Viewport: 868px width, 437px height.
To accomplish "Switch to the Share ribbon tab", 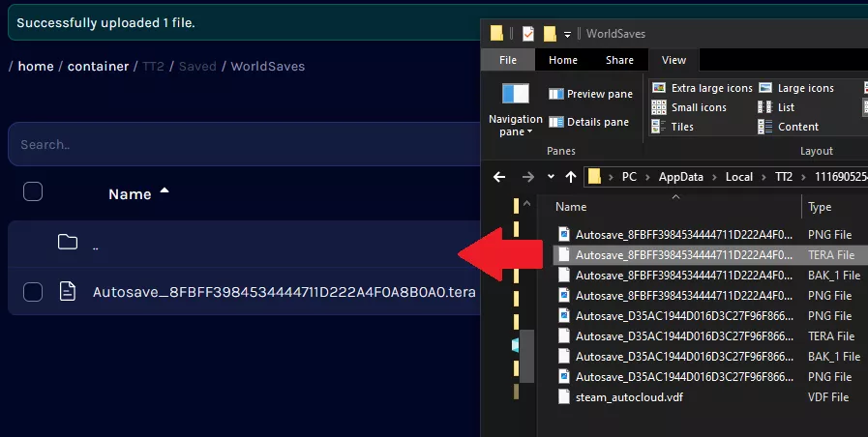I will point(619,60).
